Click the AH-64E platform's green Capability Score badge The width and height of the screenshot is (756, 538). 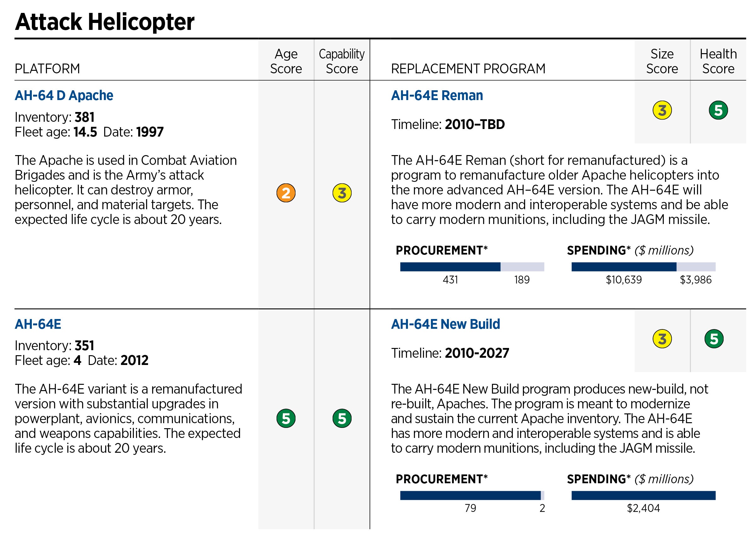click(x=342, y=418)
